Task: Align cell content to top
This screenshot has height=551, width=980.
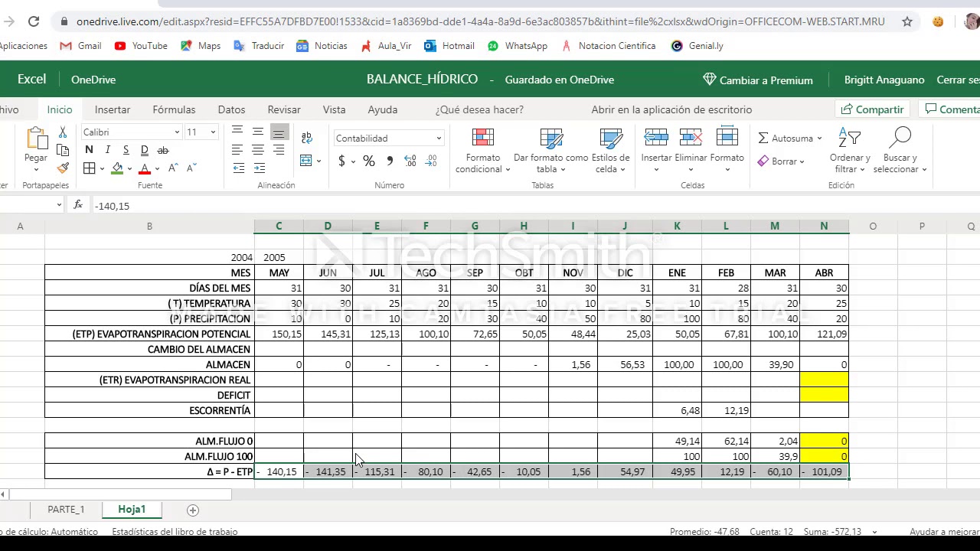Action: pos(237,132)
